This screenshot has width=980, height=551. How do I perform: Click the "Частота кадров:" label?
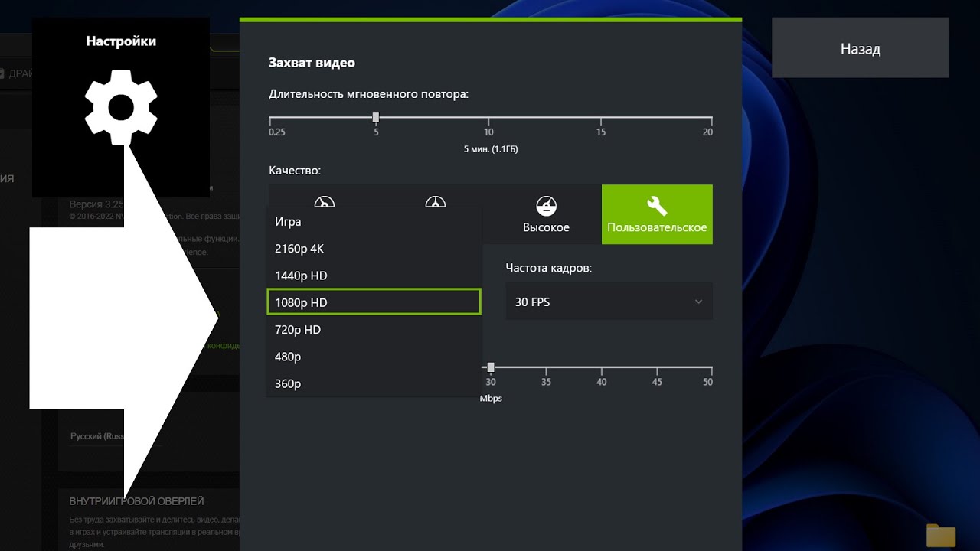pos(549,269)
